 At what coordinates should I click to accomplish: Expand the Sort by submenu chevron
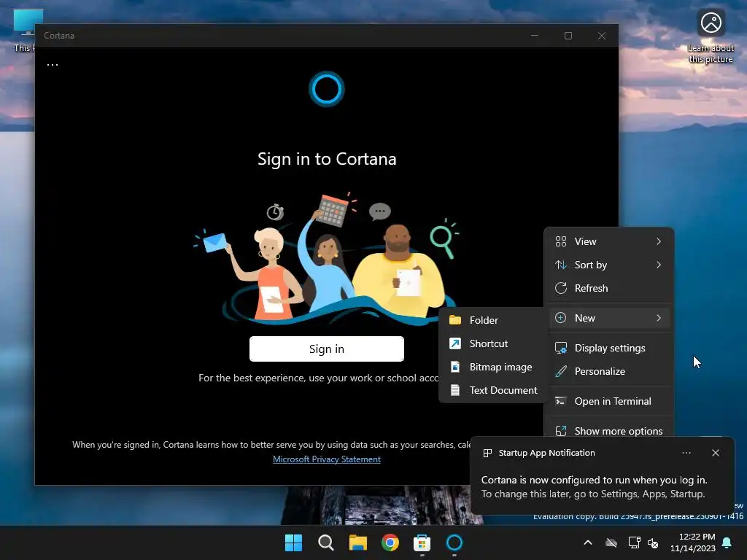(x=659, y=265)
